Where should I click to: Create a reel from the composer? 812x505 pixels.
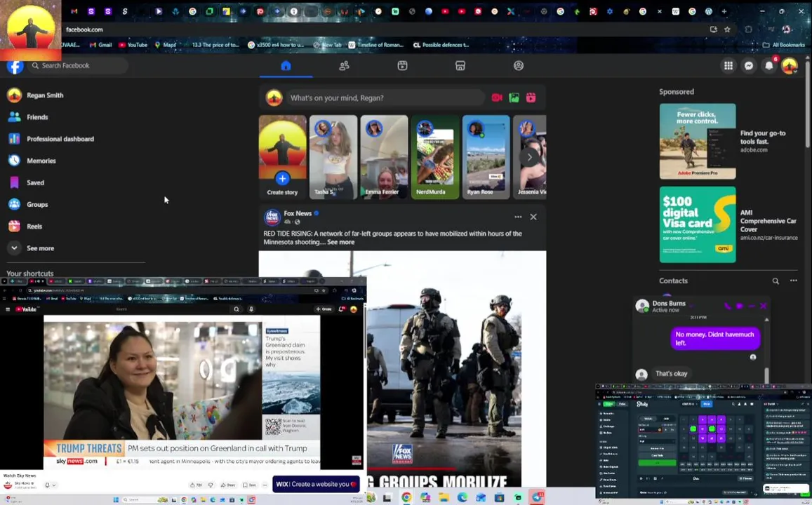tap(531, 97)
